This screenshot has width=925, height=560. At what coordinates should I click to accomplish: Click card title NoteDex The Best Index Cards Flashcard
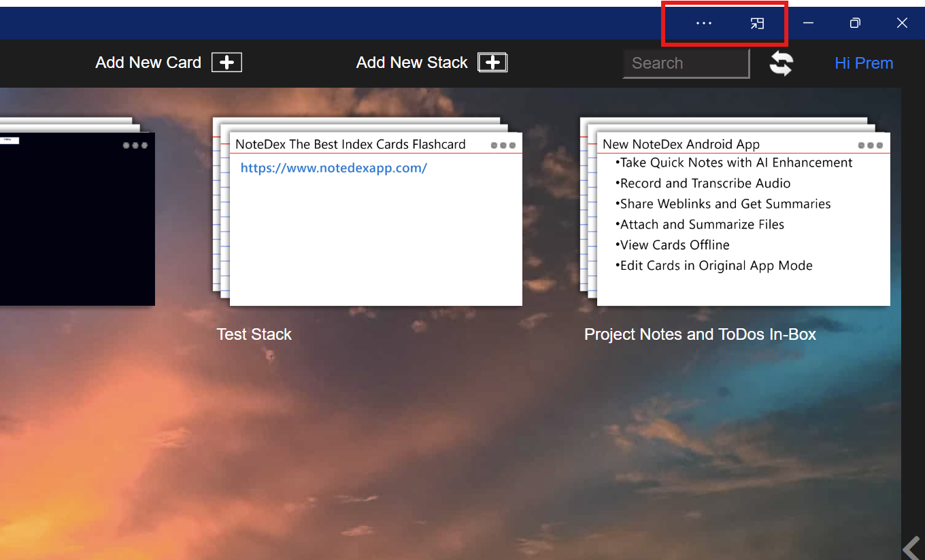(350, 144)
